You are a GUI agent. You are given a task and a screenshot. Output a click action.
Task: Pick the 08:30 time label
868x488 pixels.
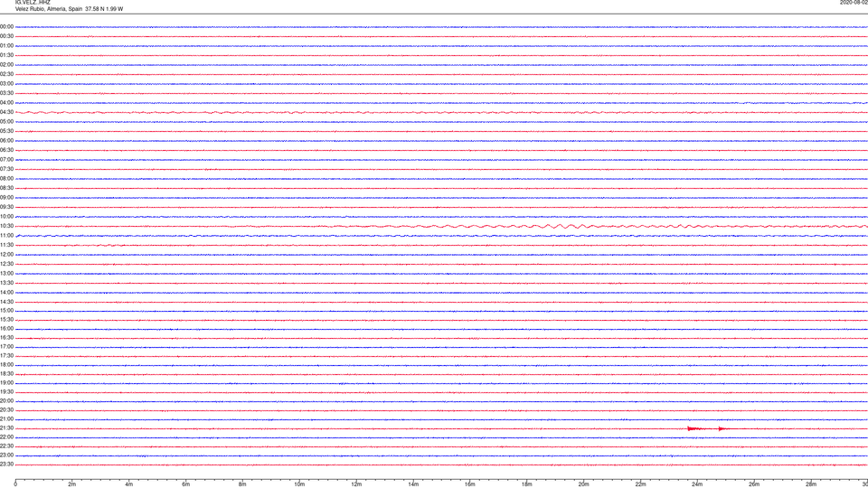click(x=6, y=188)
